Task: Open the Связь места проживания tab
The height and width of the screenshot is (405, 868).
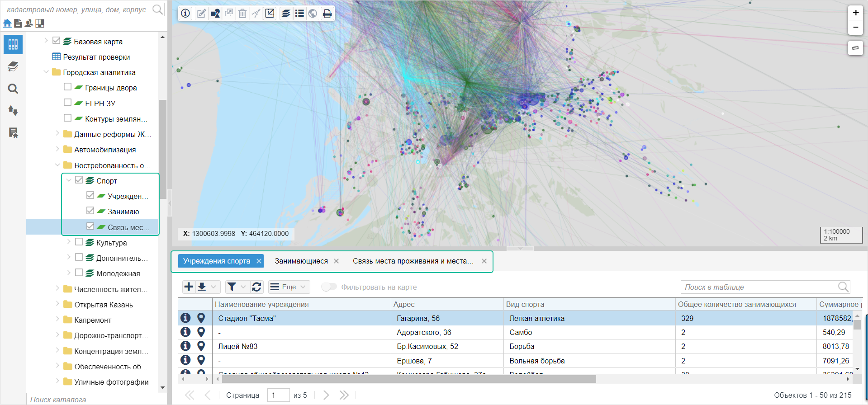Action: point(413,261)
